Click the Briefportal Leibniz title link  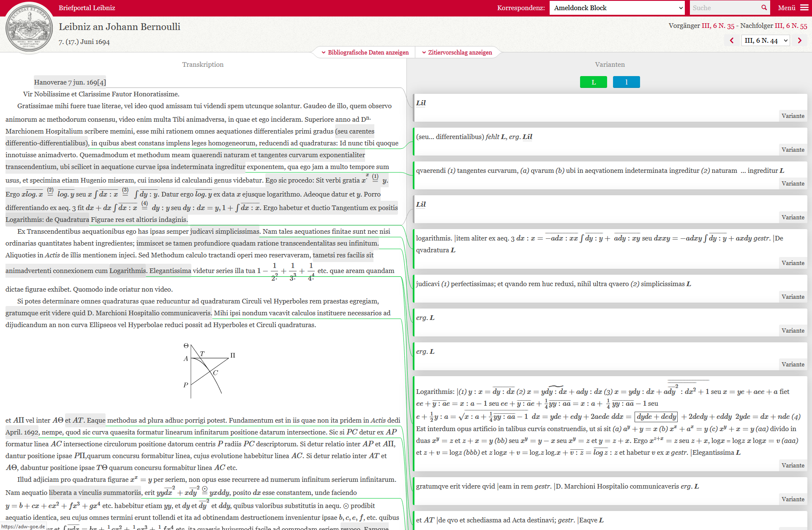coord(87,8)
